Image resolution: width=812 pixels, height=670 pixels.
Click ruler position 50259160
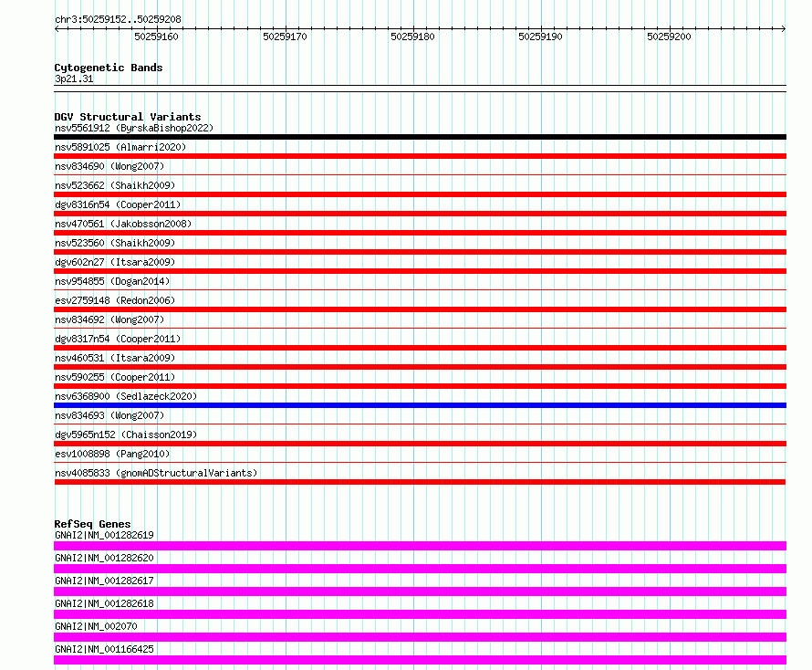pos(156,37)
